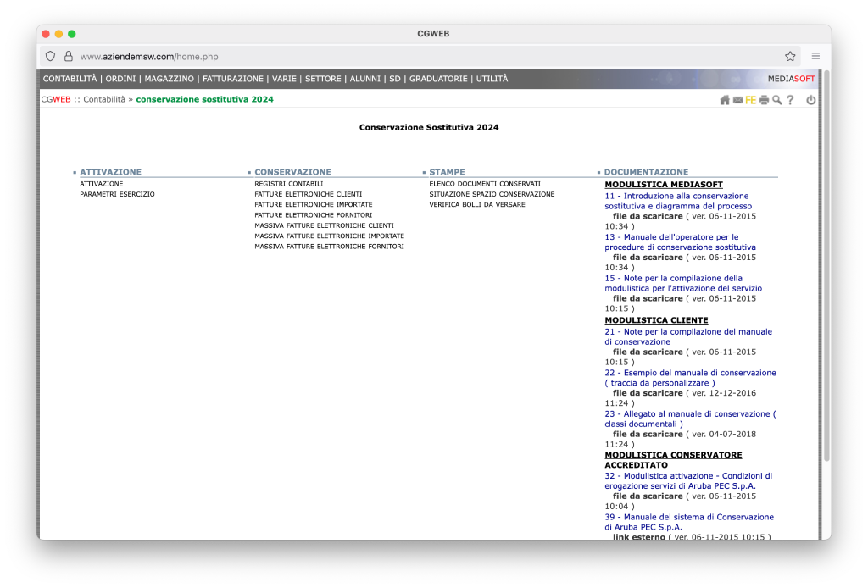Click the printer icon

coord(764,100)
